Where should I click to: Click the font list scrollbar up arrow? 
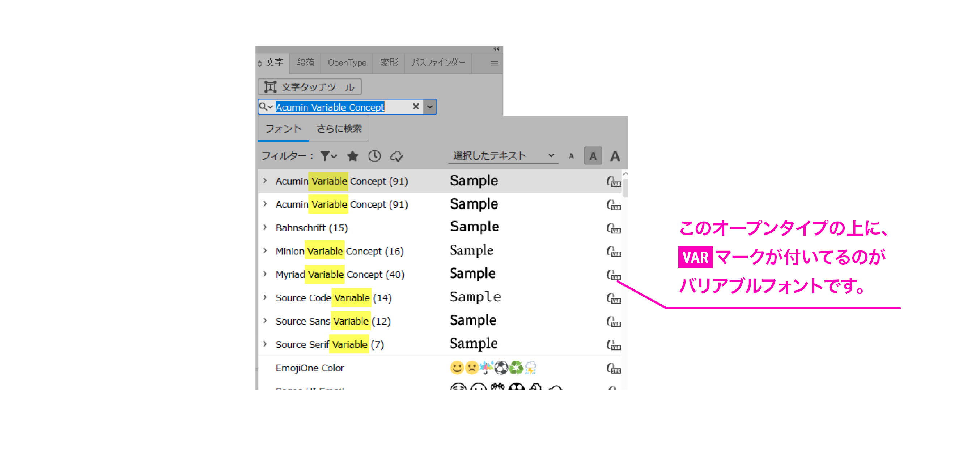(x=625, y=173)
